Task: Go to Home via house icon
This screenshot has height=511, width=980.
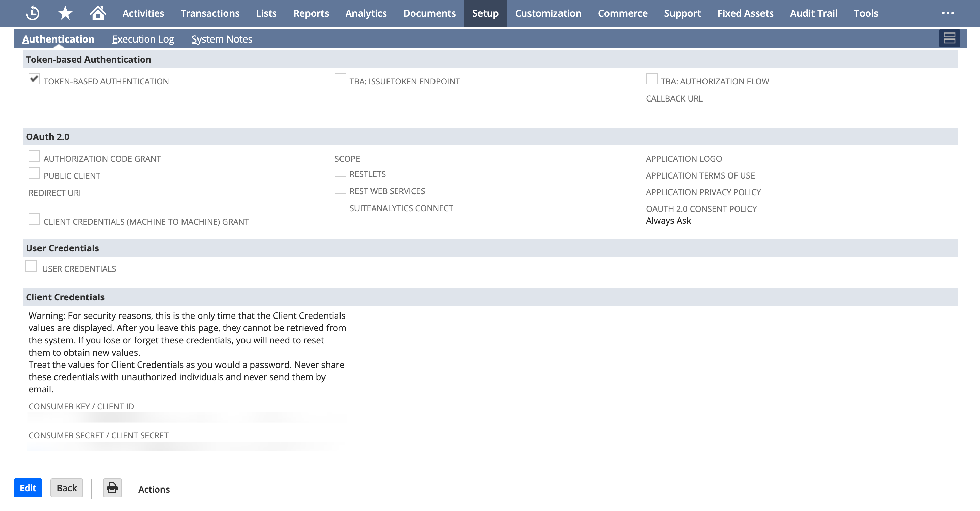Action: tap(98, 13)
